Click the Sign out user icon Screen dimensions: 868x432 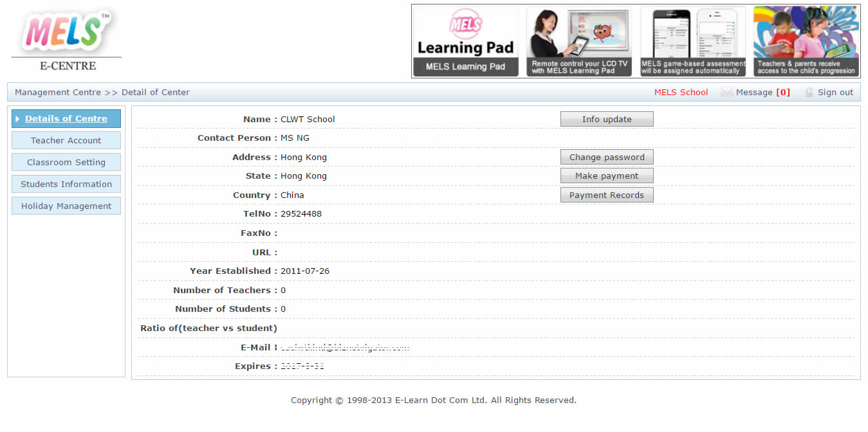pos(809,93)
